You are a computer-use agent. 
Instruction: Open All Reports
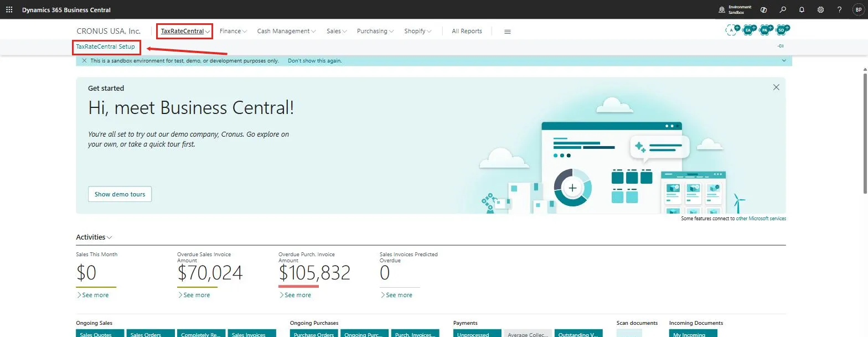click(467, 32)
